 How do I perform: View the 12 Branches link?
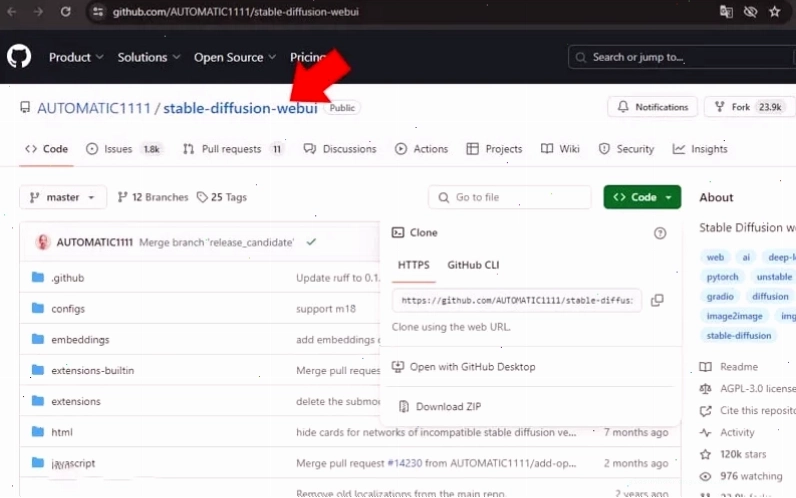click(153, 197)
